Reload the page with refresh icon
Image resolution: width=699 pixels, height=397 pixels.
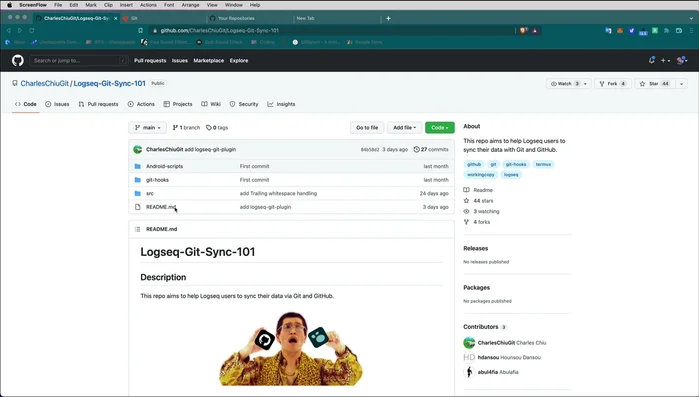click(32, 30)
